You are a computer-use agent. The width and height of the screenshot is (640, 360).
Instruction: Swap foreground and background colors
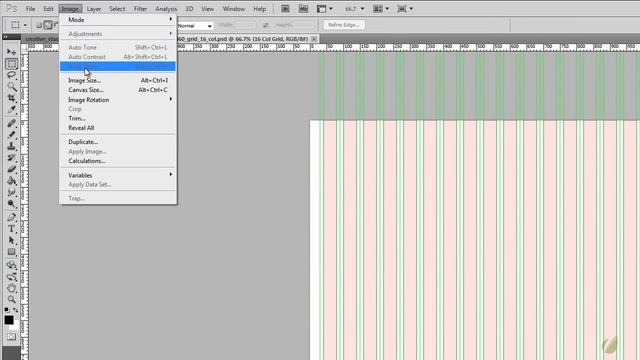pyautogui.click(x=16, y=310)
